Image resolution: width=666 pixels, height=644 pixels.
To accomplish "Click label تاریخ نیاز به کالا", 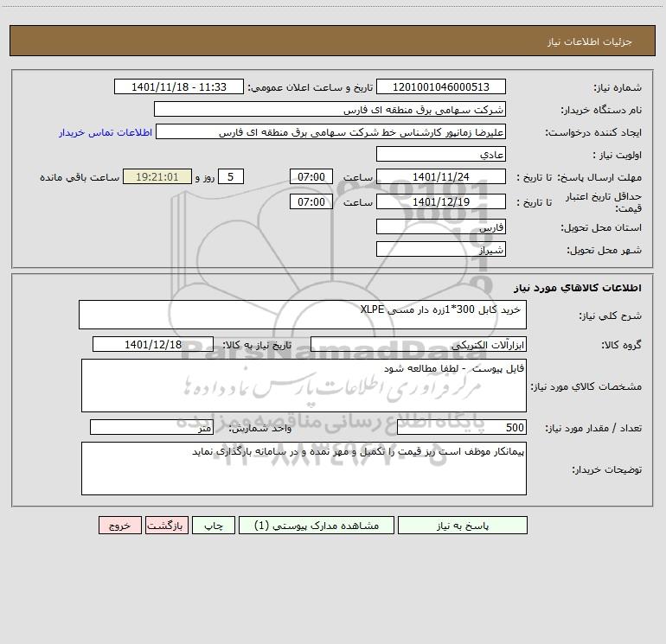I will pos(257,346).
